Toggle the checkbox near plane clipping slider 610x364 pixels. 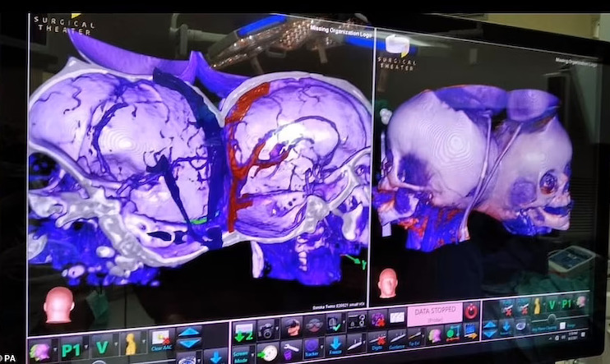(562, 326)
